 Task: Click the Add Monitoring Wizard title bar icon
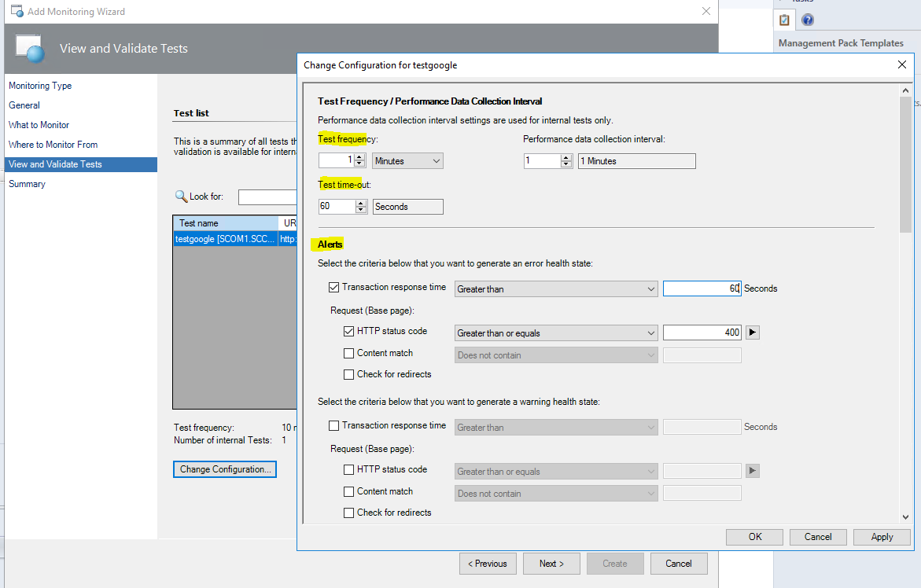(17, 11)
